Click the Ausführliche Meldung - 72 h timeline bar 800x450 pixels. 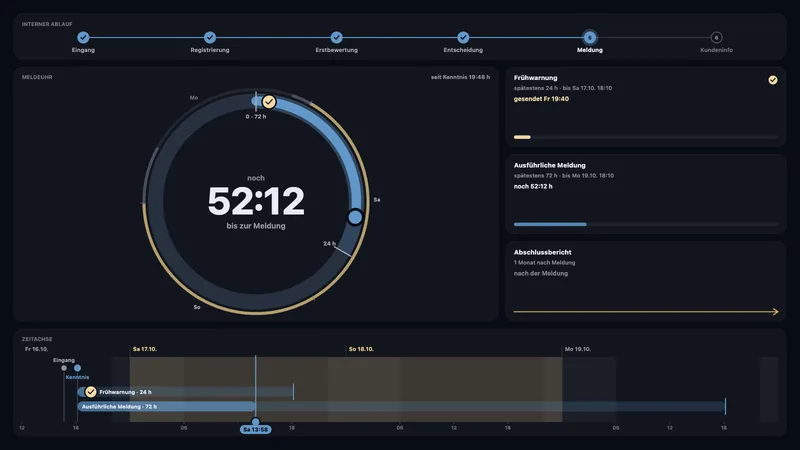point(401,407)
